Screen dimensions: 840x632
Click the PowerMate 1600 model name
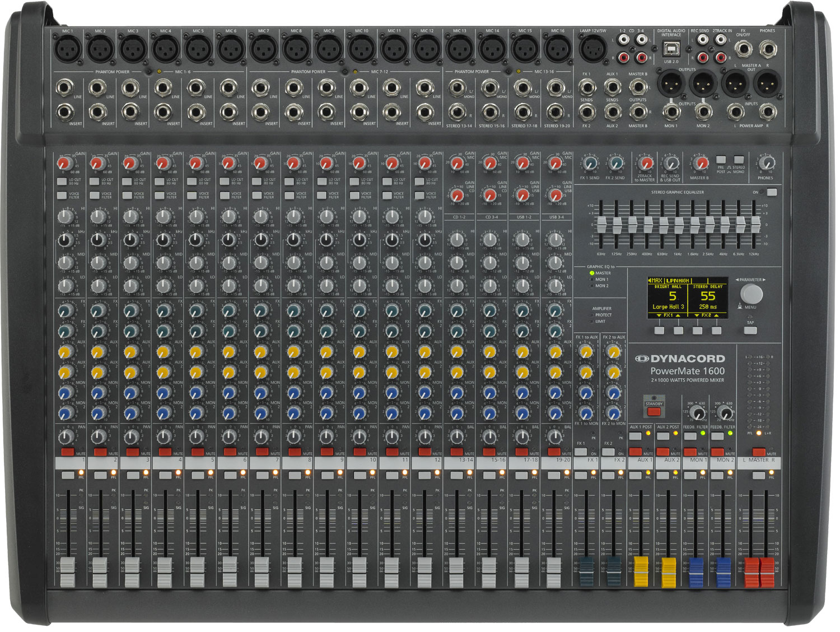(687, 371)
